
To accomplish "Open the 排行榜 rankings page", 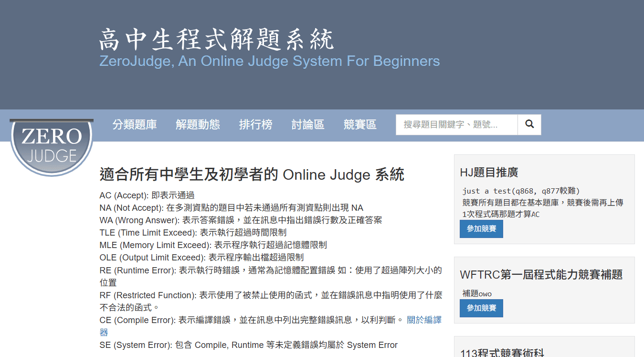I will [x=255, y=125].
